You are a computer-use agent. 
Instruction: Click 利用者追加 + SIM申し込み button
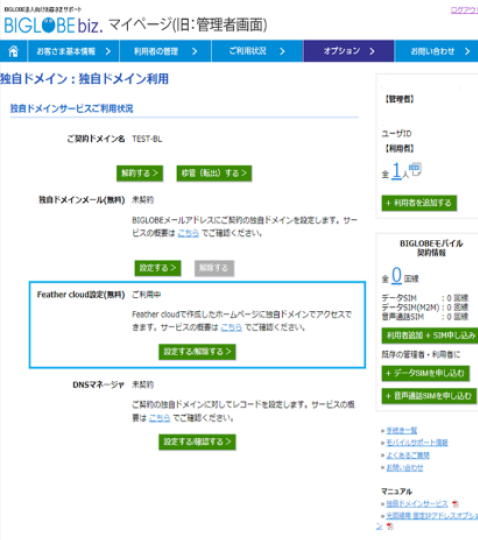430,335
